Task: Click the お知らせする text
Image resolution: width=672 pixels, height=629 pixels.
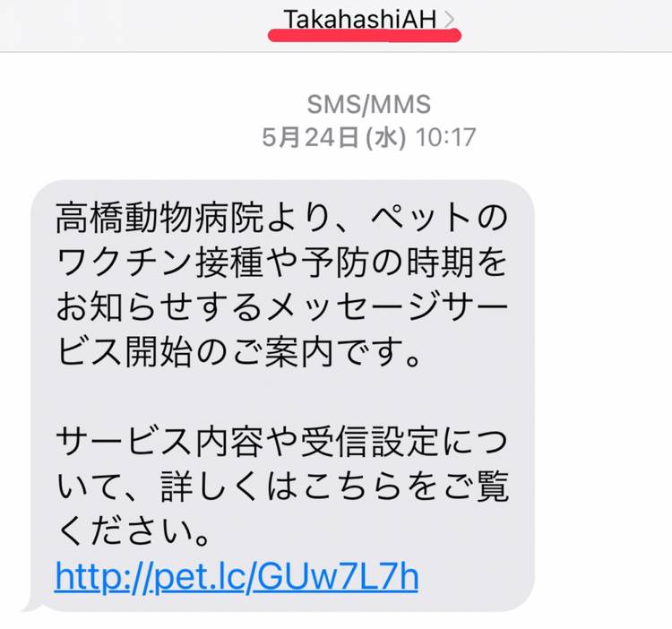Action: (x=159, y=307)
